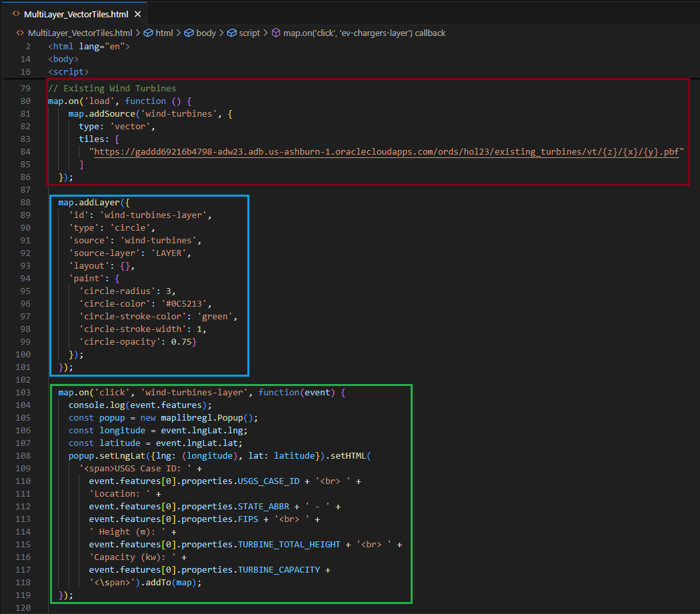This screenshot has width=700, height=614.
Task: Click line number 103 in the gutter
Action: (x=23, y=392)
